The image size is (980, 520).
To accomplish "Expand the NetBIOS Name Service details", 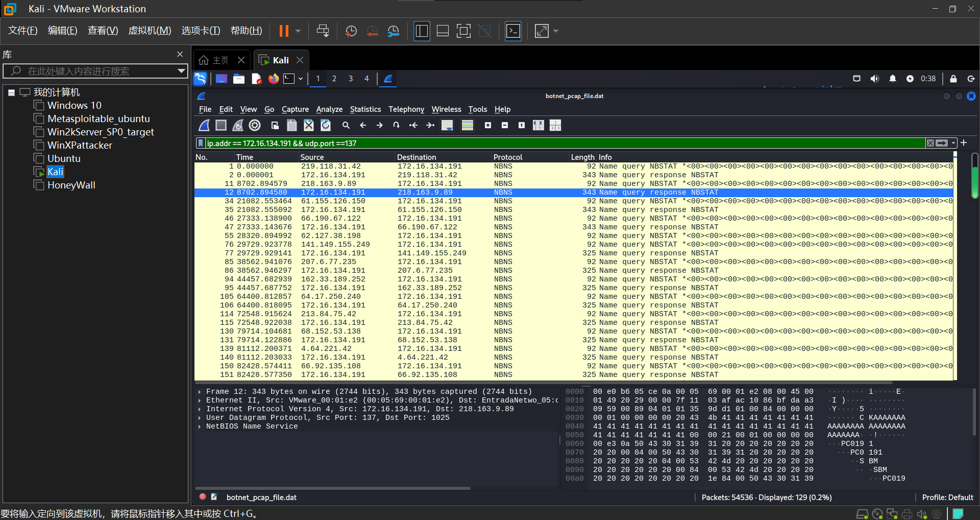I will coord(200,427).
